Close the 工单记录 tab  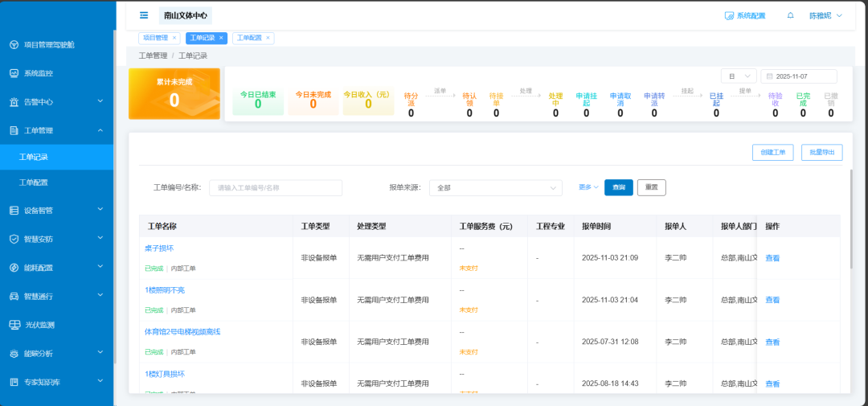point(221,38)
